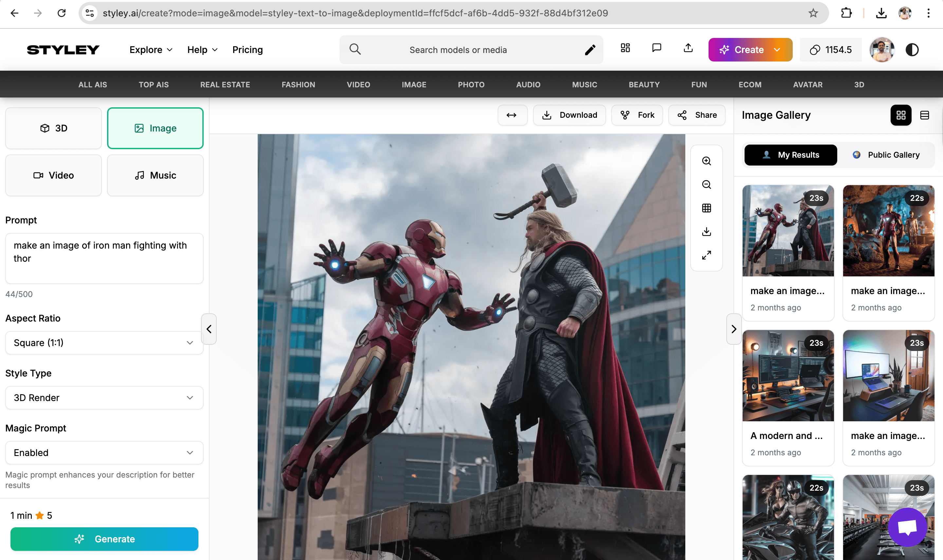The image size is (943, 560).
Task: Select the FASHION category tab
Action: tap(298, 84)
